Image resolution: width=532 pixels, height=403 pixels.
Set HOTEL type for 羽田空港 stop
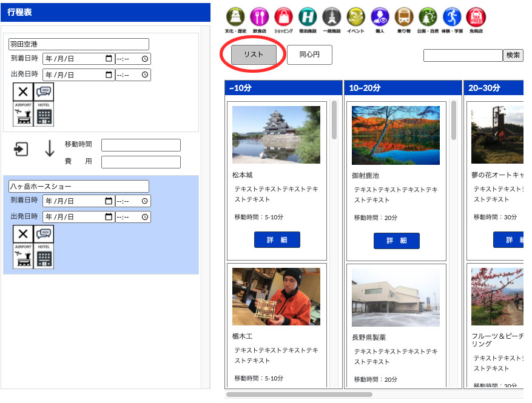[x=44, y=114]
